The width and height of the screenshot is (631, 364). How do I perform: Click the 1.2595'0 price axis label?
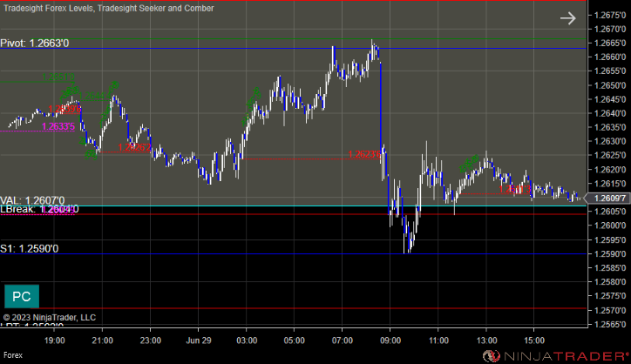click(x=610, y=239)
